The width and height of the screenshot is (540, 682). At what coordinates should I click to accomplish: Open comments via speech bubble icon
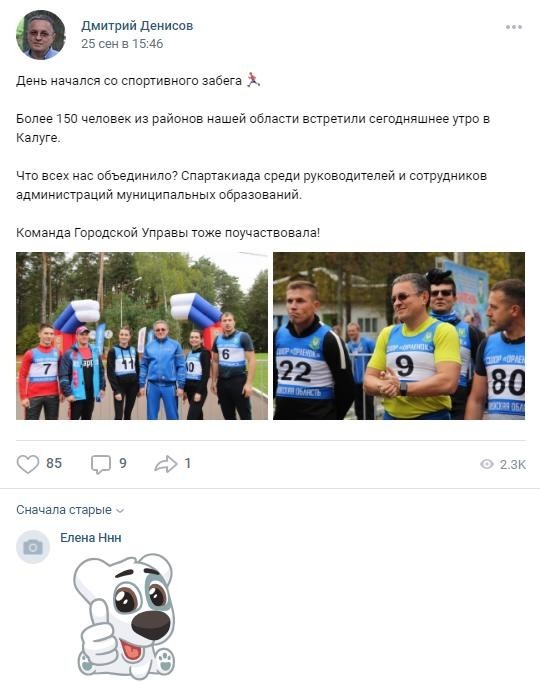(x=100, y=465)
